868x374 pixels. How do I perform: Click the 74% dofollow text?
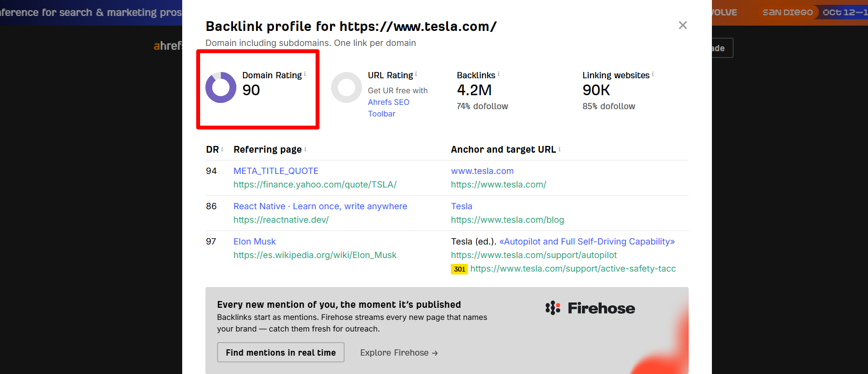click(482, 106)
